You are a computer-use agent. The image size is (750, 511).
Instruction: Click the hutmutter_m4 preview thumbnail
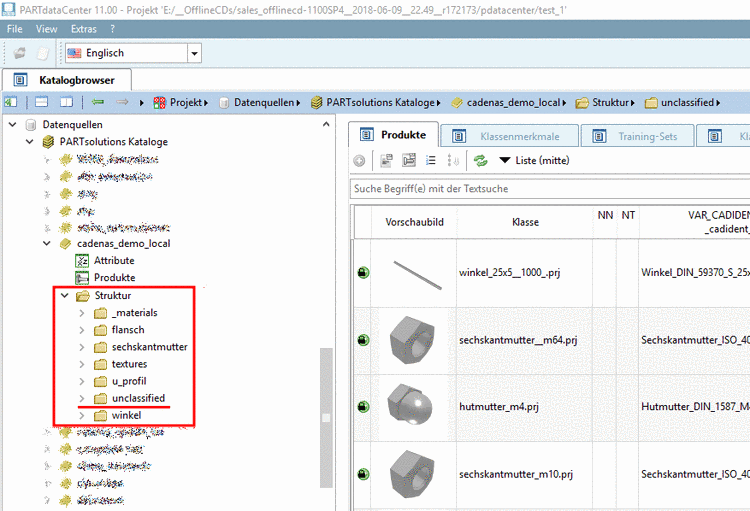[x=410, y=406]
